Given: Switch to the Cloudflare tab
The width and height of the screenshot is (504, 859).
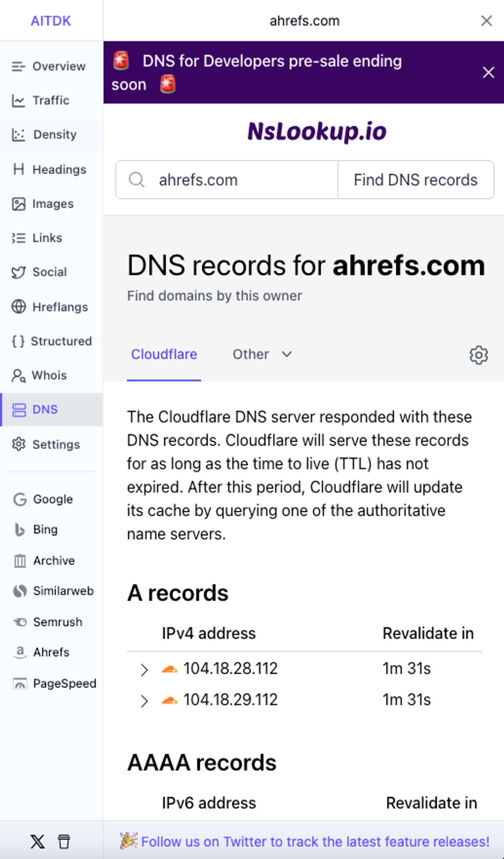Looking at the screenshot, I should click(x=164, y=355).
